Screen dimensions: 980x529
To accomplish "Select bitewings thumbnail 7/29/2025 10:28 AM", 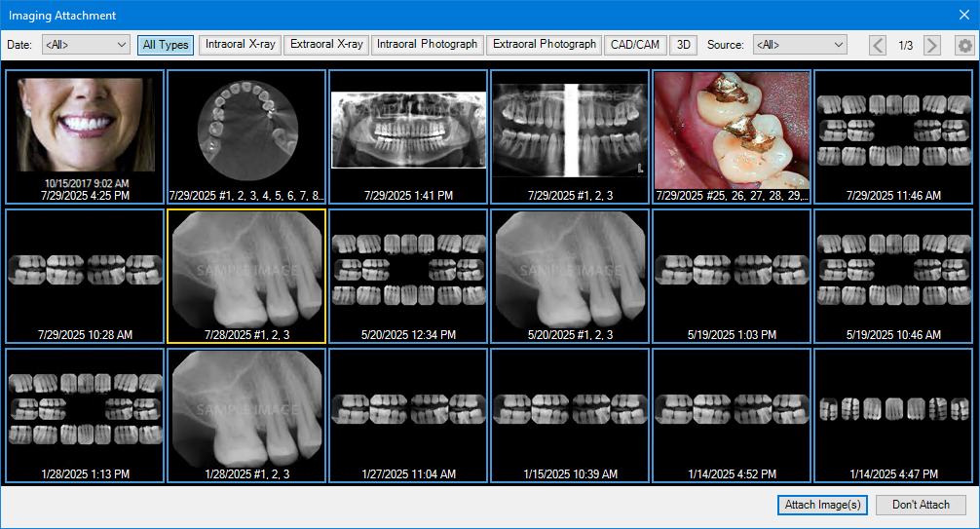I will (x=85, y=277).
